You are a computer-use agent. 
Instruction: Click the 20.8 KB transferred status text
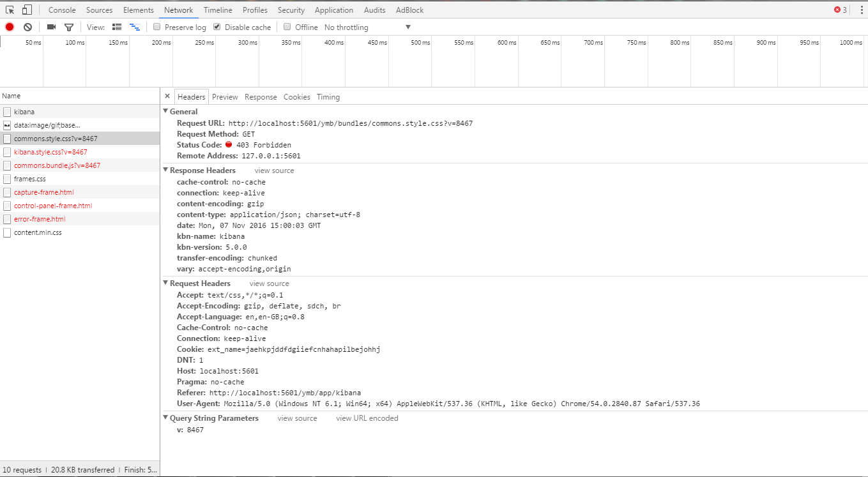[83, 470]
